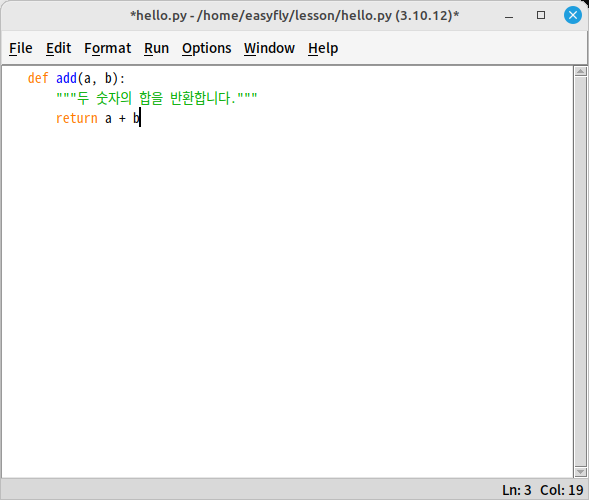This screenshot has height=500, width=589.
Task: Open the File menu
Action: [21, 48]
